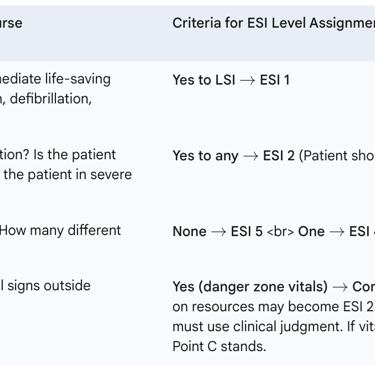Select the bold "Yes to LSI" text
375x366 pixels.
pyautogui.click(x=204, y=80)
